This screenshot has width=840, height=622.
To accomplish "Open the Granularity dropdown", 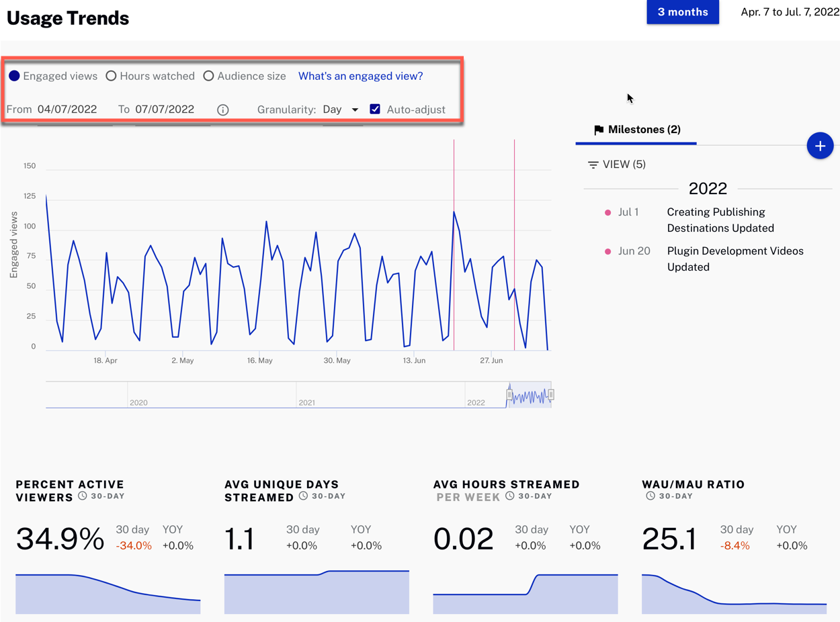I will click(355, 109).
